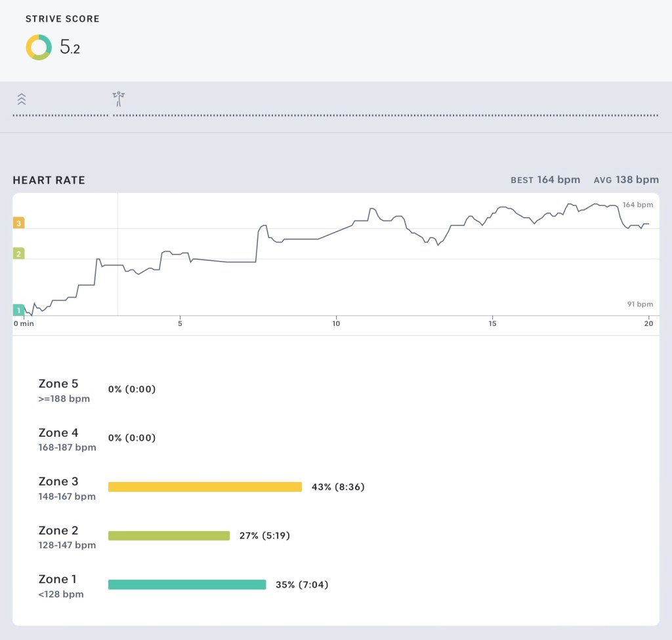
Task: Click the zone 3 marker on chart axis
Action: (x=18, y=223)
